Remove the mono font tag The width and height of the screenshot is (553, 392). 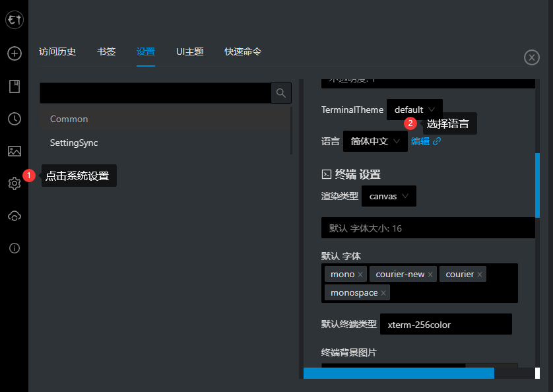[360, 275]
